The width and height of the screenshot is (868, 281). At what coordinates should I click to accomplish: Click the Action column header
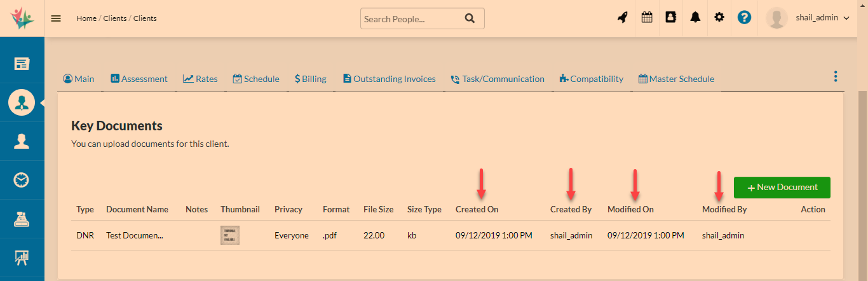(813, 209)
